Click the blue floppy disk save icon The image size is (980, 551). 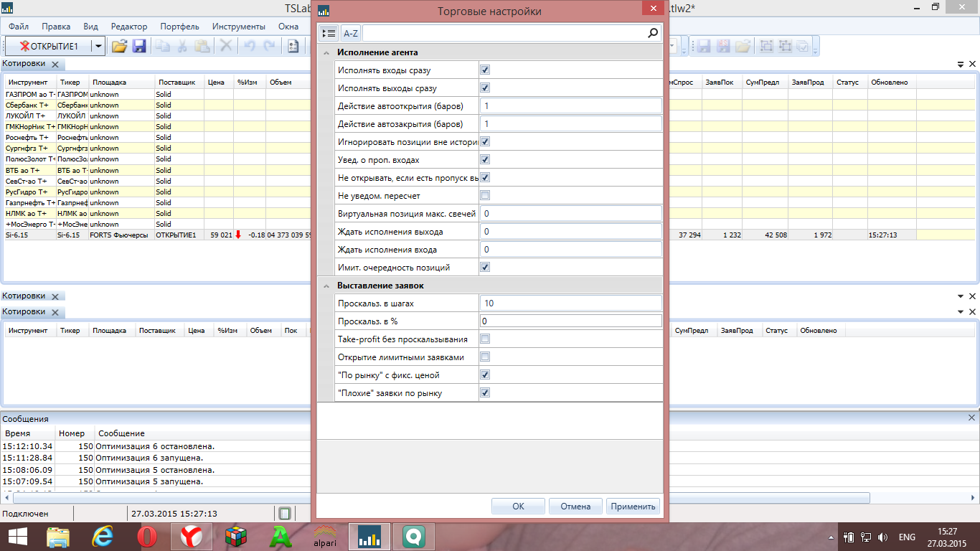coord(139,46)
